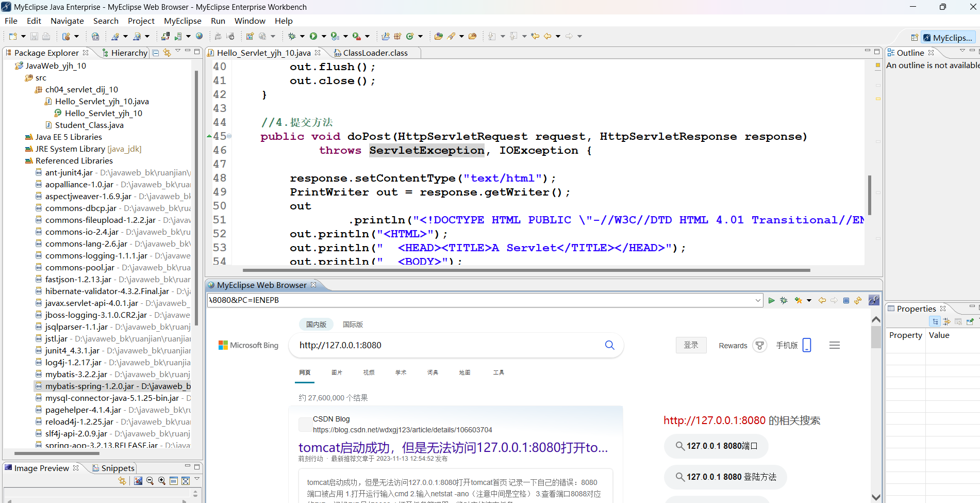Open Package Explorer view menu triangle
This screenshot has height=503, width=980.
[178, 51]
